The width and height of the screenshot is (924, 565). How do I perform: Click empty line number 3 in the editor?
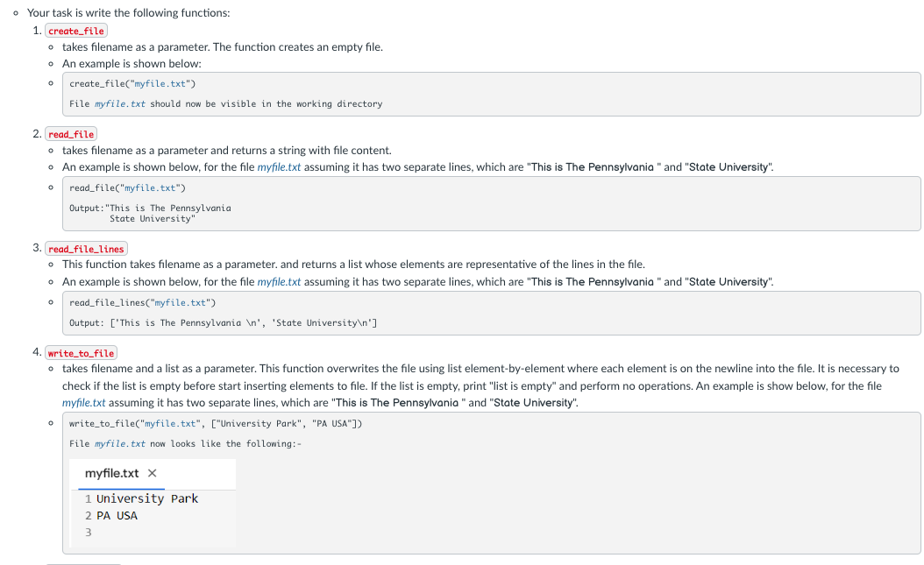pyautogui.click(x=88, y=532)
